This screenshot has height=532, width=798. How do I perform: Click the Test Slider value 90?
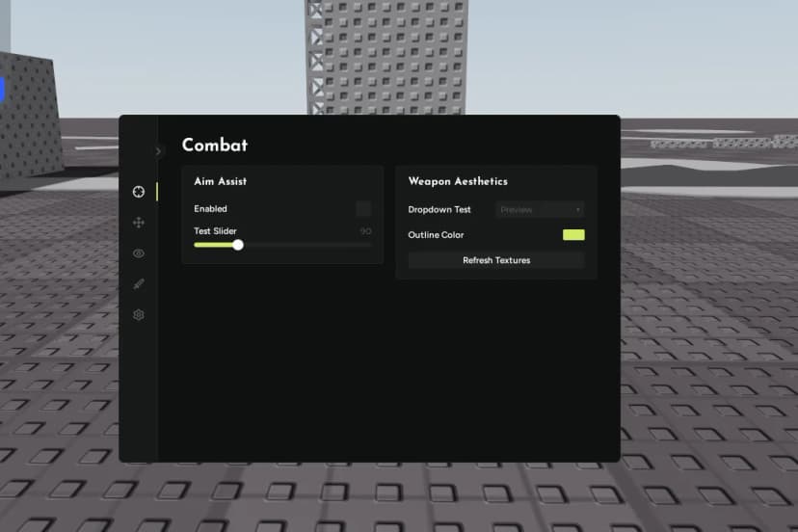tap(365, 231)
